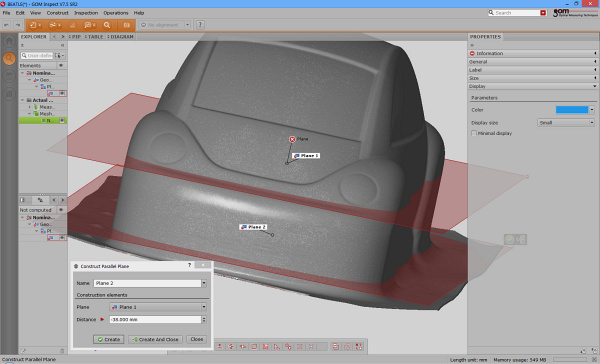Click the Create button
Screen dimensions: 600x364
(x=108, y=339)
